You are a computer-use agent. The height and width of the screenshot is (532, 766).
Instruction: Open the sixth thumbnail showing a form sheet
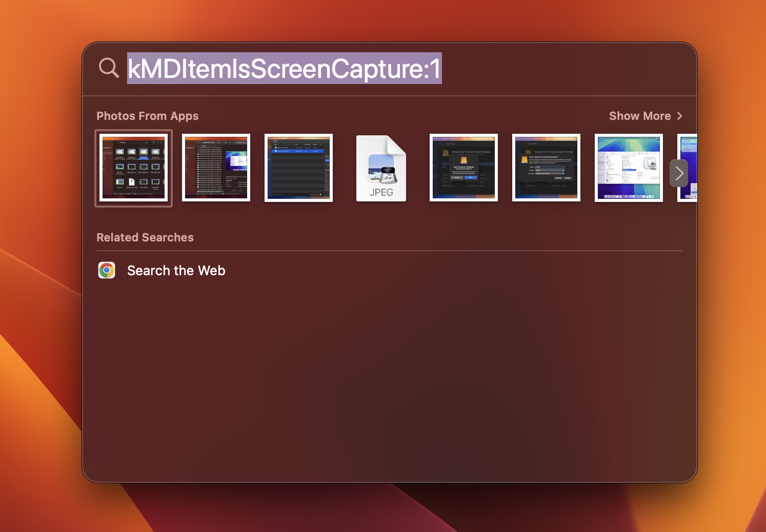pyautogui.click(x=546, y=168)
